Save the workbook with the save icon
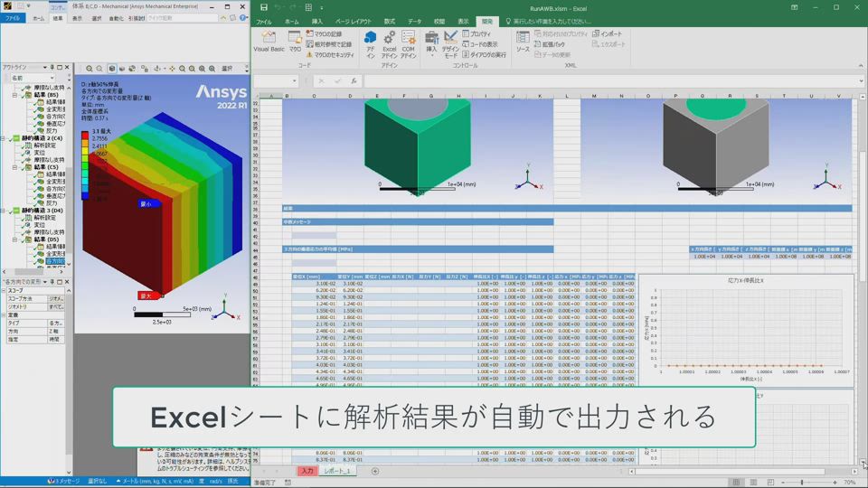 pos(263,7)
